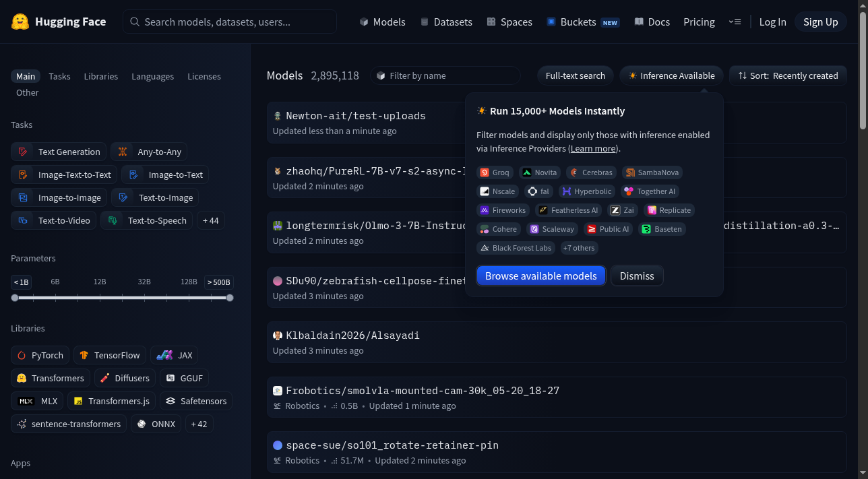Filter by Transformers library
This screenshot has height=479, width=868.
(51, 378)
